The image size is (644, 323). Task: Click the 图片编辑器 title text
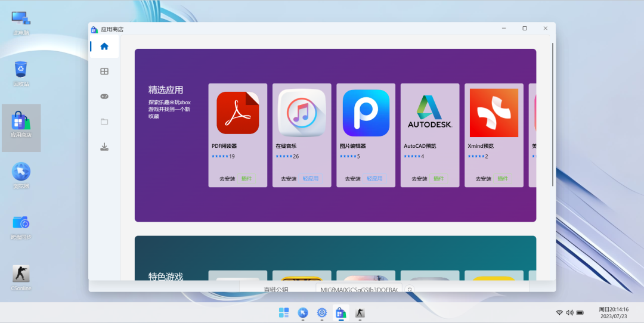(x=353, y=146)
